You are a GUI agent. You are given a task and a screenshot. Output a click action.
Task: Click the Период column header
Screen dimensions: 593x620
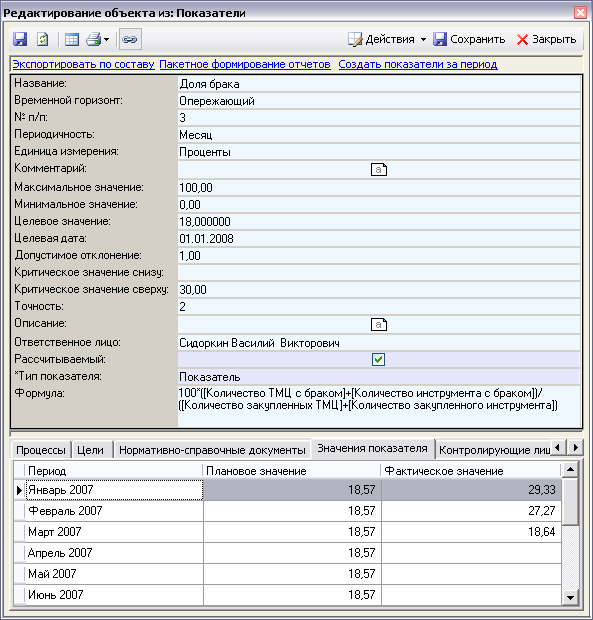[x=114, y=471]
